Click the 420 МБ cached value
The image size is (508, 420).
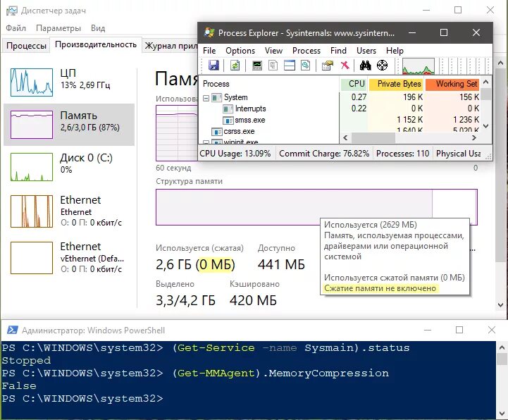click(x=253, y=301)
